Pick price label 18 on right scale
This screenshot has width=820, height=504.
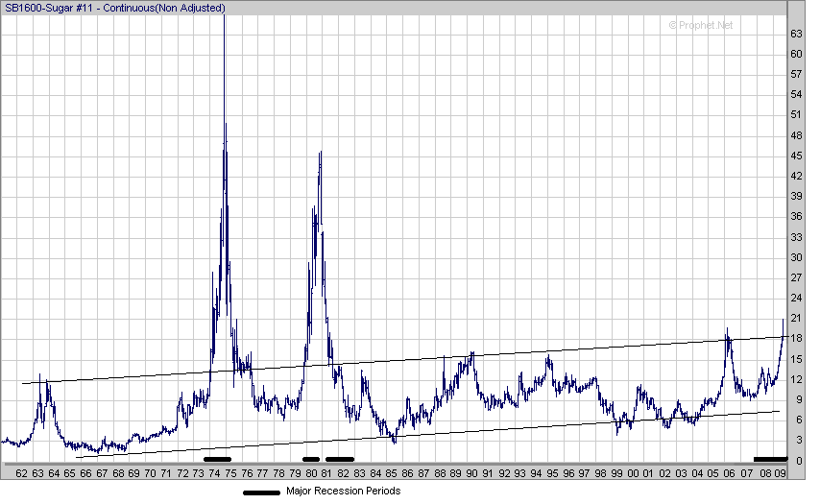pyautogui.click(x=796, y=338)
